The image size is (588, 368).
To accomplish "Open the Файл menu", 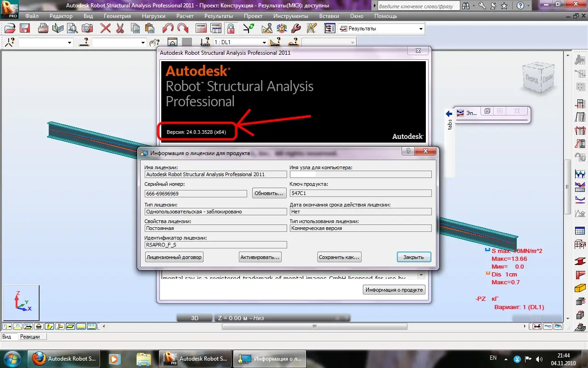I will point(32,16).
